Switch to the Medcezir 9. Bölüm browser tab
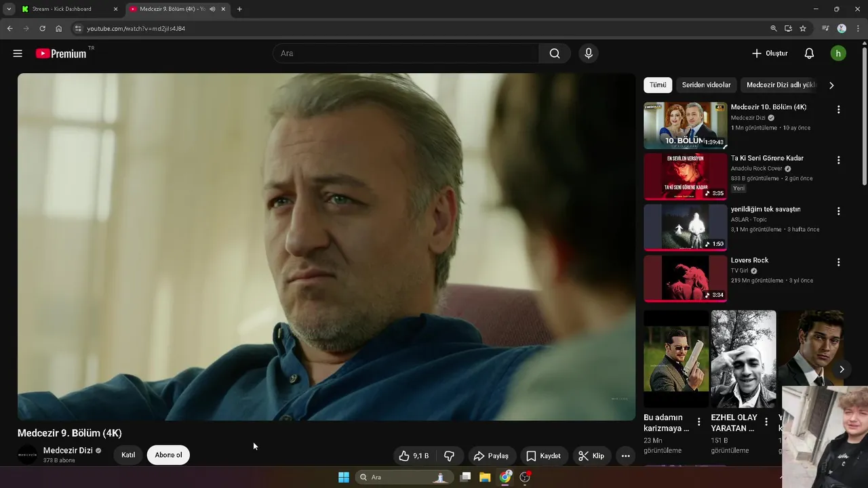This screenshot has width=868, height=488. pos(172,9)
